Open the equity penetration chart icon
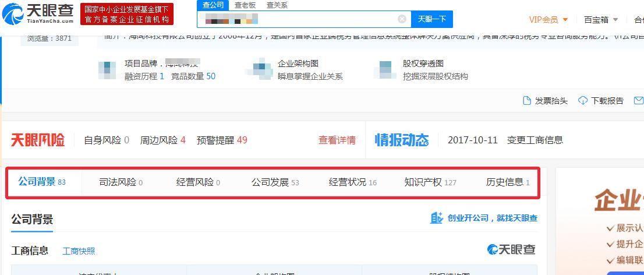The width and height of the screenshot is (644, 275). pos(385,70)
